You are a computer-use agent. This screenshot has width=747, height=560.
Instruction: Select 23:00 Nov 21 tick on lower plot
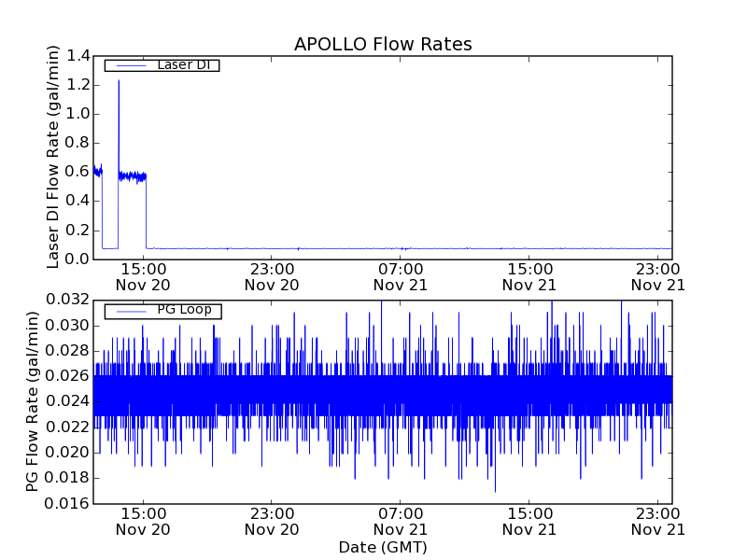[658, 521]
